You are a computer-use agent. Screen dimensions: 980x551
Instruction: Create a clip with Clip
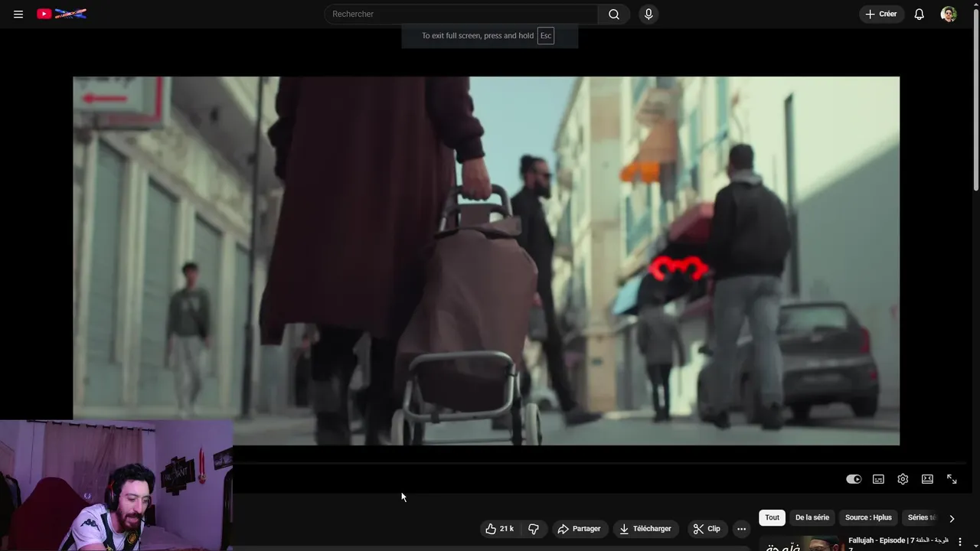(x=707, y=529)
